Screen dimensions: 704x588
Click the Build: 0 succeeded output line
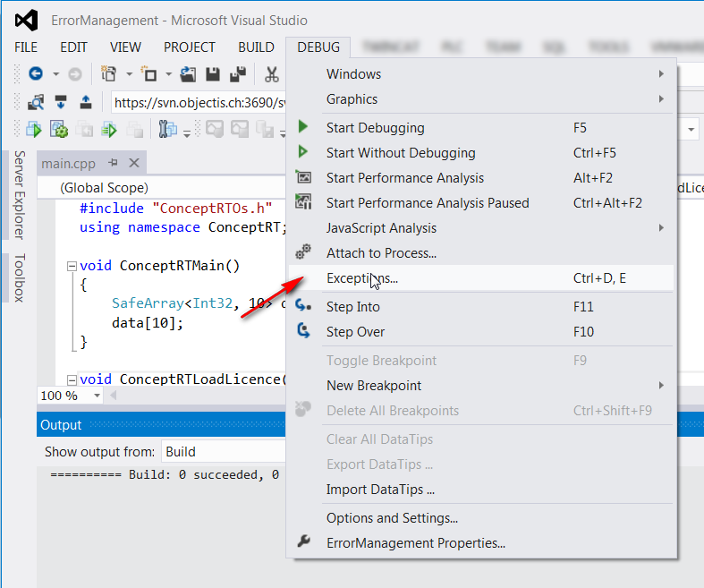click(165, 475)
